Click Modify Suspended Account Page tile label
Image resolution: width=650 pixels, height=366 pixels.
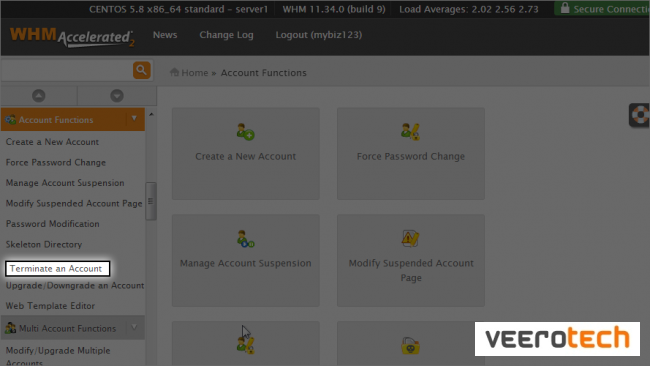click(410, 270)
